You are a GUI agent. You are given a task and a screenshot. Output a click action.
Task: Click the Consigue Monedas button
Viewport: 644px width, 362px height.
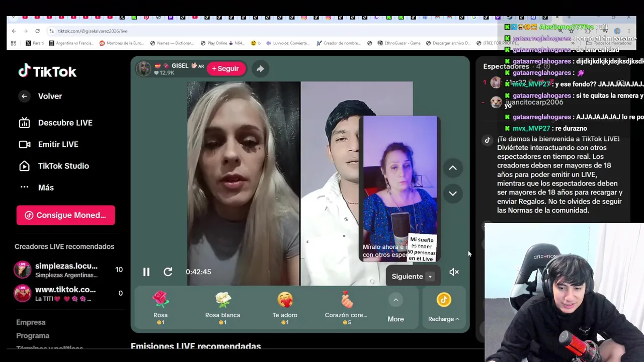point(65,215)
